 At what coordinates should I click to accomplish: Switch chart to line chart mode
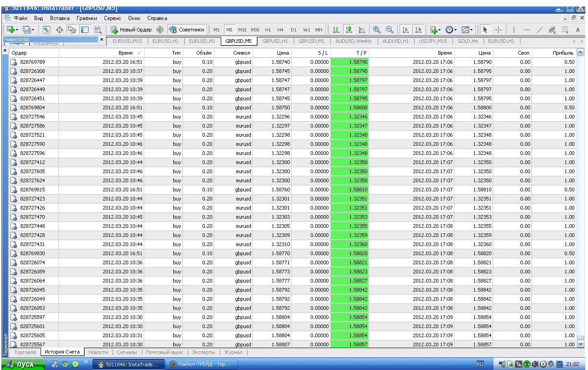362,30
